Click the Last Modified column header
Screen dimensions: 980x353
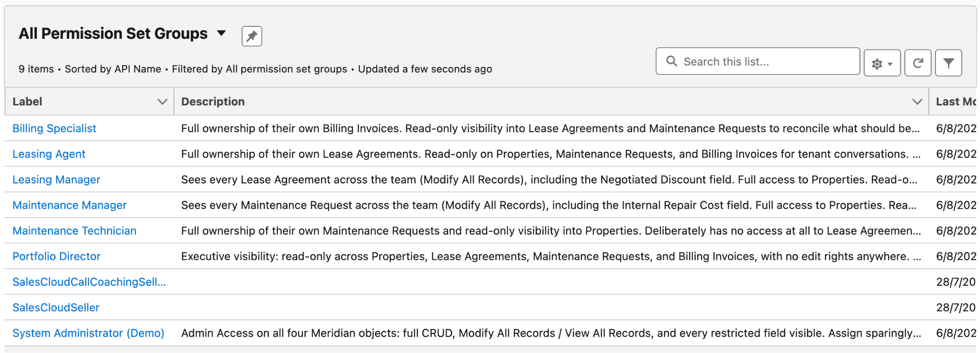(x=955, y=102)
